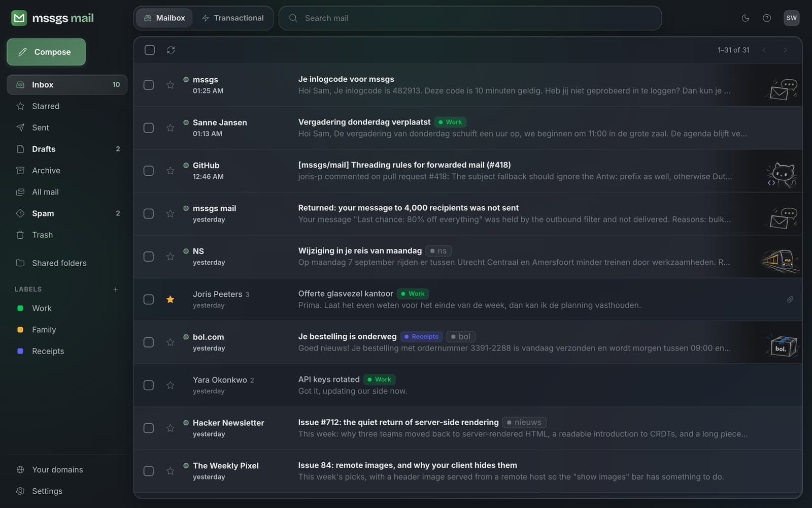Star the Sanne Jansen email
This screenshot has height=508, width=812.
click(x=171, y=128)
